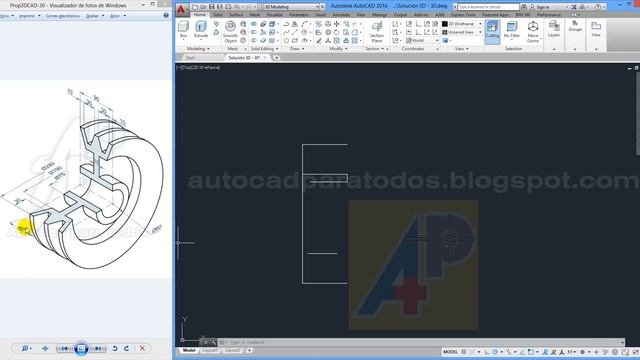The image size is (640, 360).
Task: Open the World UCS dropdown
Action: point(422,40)
